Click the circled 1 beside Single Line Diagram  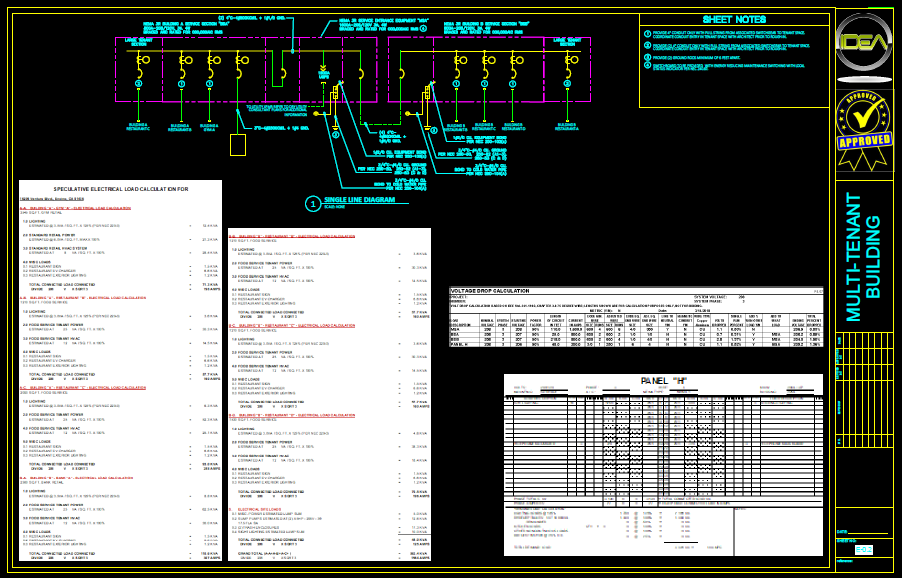click(312, 203)
